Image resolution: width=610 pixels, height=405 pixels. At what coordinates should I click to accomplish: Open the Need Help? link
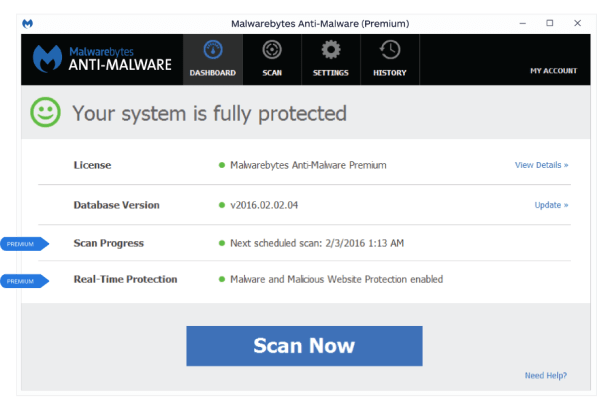tap(546, 375)
